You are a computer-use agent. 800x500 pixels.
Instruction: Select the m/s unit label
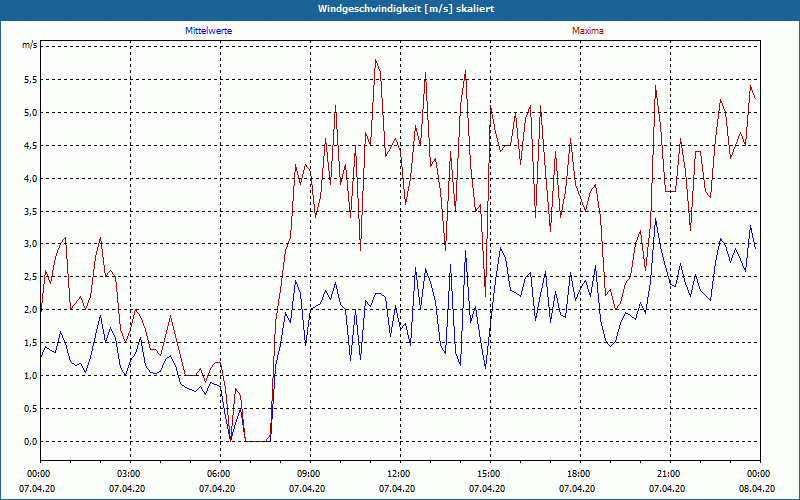[x=30, y=45]
